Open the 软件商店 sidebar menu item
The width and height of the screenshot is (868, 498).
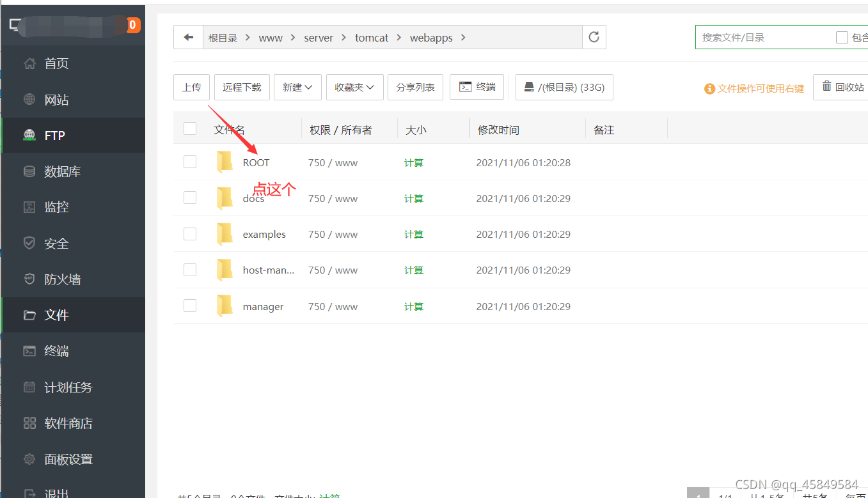click(x=73, y=423)
